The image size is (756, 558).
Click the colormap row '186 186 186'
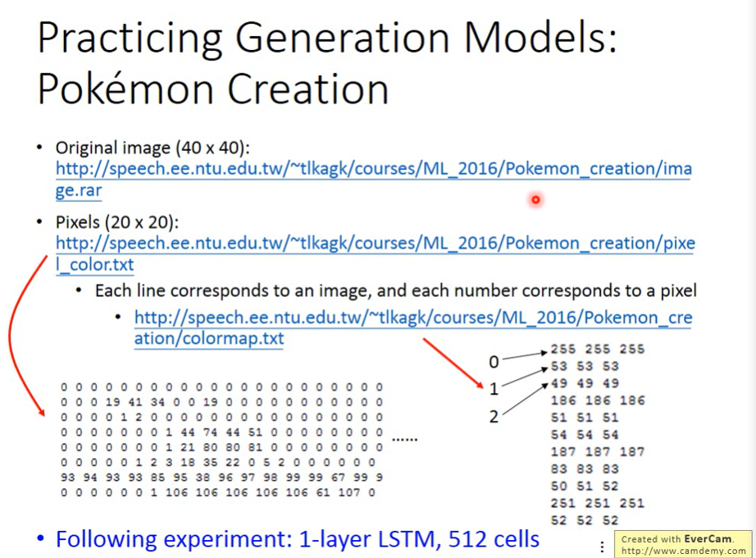pyautogui.click(x=598, y=400)
